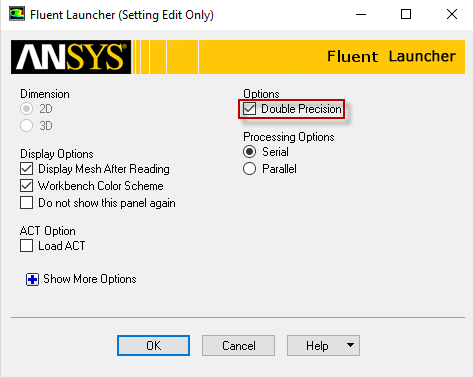Toggle the Double Precision checkbox
The width and height of the screenshot is (473, 378).
(249, 109)
